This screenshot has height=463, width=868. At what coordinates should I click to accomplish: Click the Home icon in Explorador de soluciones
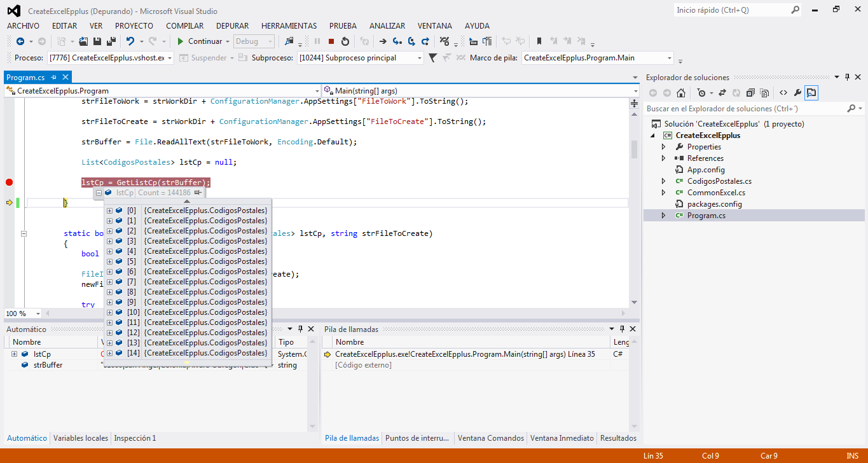point(680,93)
